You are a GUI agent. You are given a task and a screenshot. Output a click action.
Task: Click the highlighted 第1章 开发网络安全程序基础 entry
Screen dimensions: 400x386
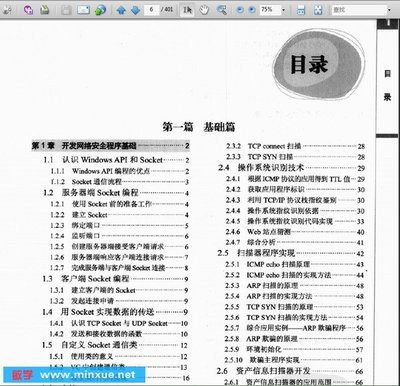[111, 146]
